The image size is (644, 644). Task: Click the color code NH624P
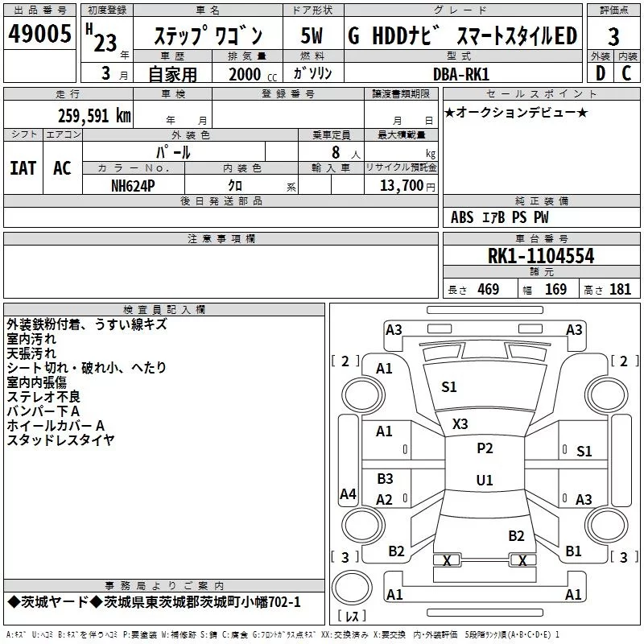134,185
